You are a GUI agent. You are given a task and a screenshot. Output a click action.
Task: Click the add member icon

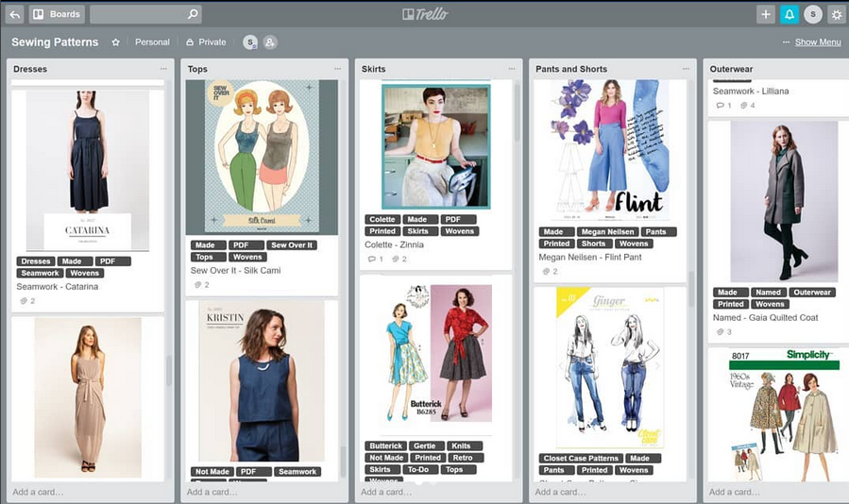(270, 42)
